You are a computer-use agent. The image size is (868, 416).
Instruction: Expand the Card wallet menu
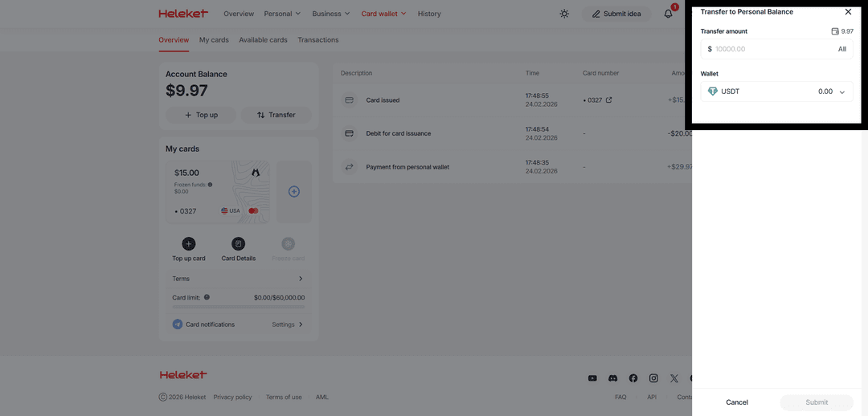pos(383,14)
